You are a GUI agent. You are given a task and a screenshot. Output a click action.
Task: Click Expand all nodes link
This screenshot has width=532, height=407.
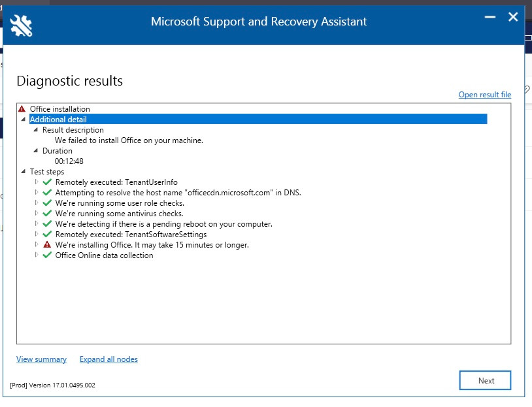108,359
